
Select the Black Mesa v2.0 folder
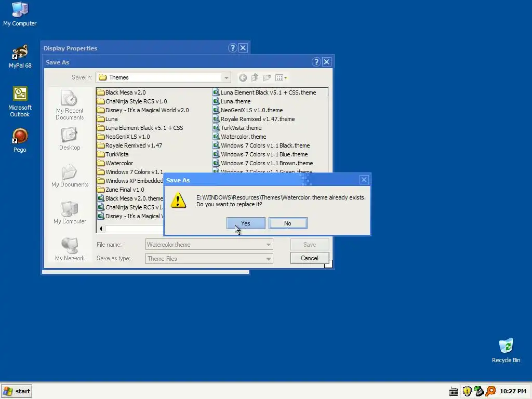(122, 92)
